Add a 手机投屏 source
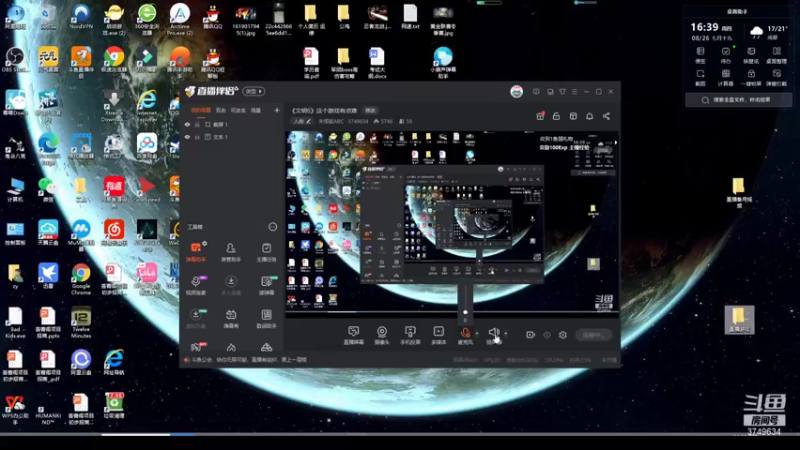 pyautogui.click(x=410, y=335)
